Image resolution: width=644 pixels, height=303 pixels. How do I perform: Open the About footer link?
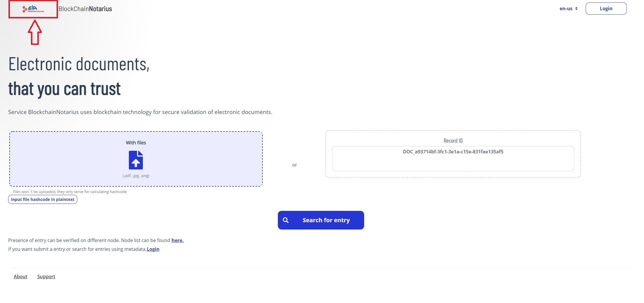(x=20, y=276)
